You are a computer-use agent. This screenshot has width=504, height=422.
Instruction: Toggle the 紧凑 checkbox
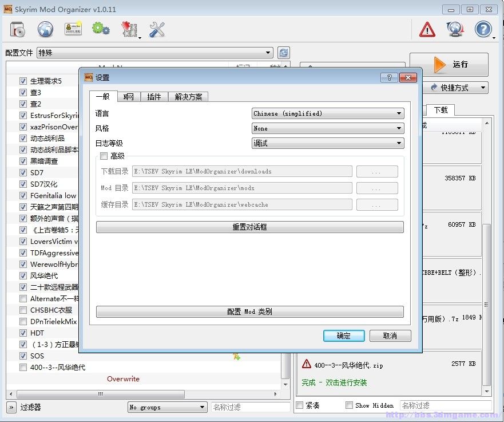click(x=299, y=405)
